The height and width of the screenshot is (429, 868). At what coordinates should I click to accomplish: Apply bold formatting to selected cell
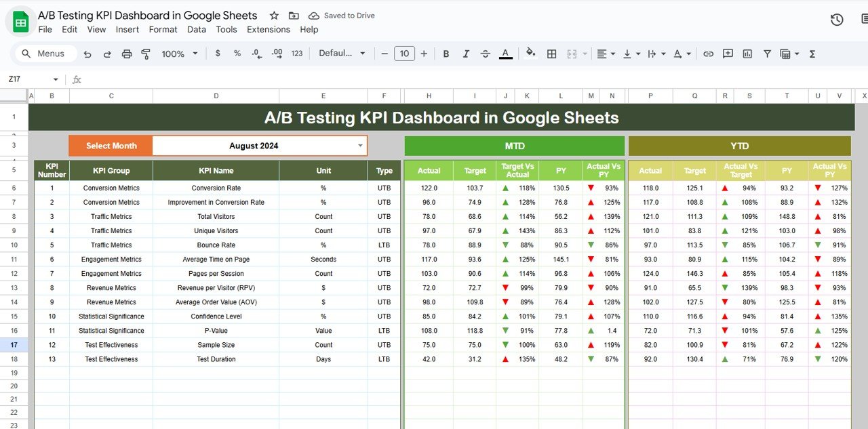446,54
